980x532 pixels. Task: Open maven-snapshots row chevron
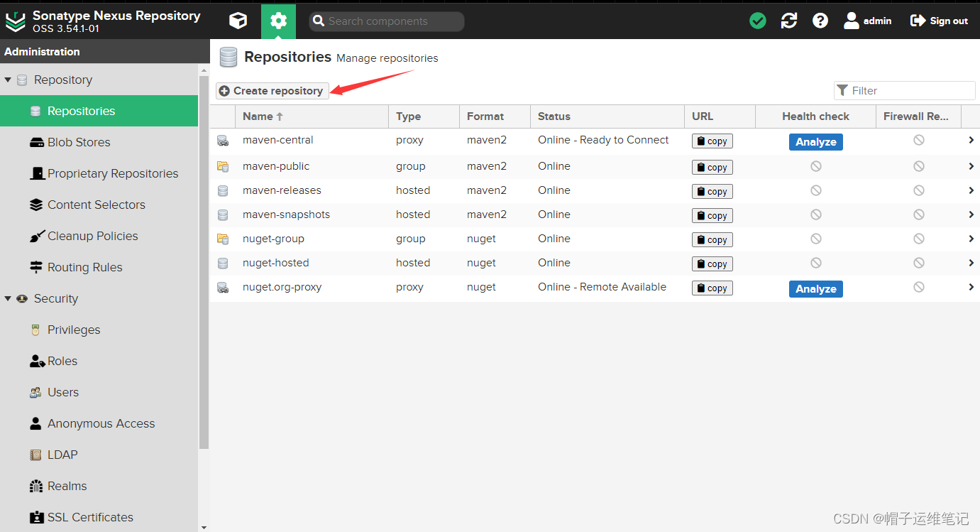(971, 215)
